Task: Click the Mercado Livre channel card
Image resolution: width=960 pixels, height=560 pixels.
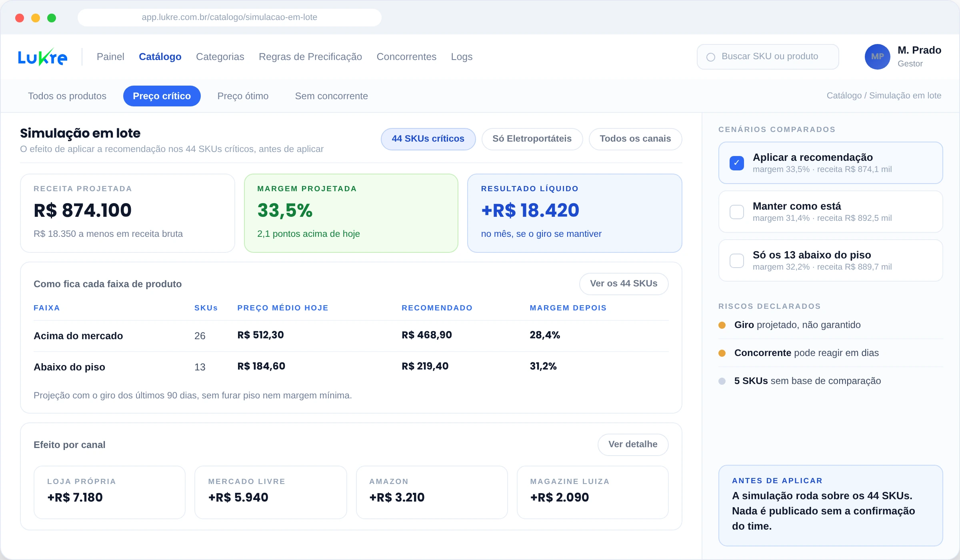Action: 270,492
